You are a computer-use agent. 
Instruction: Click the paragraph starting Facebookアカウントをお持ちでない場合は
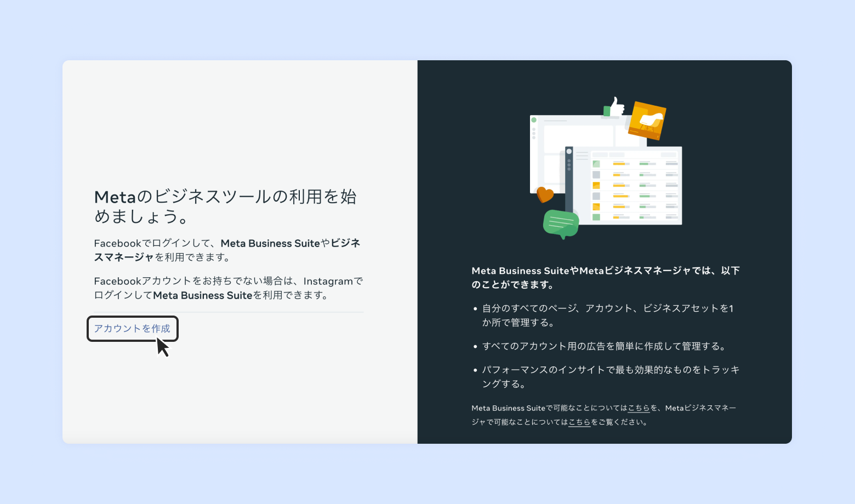pyautogui.click(x=229, y=288)
